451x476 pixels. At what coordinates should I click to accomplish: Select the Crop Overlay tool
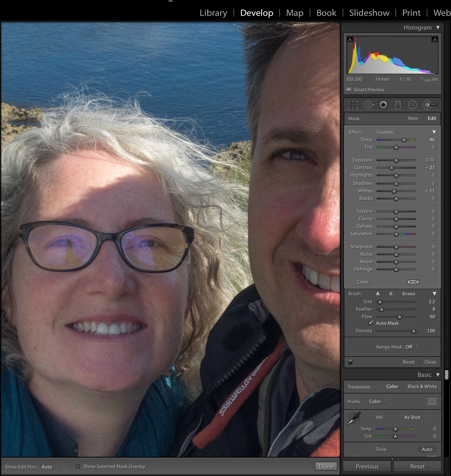pos(353,105)
